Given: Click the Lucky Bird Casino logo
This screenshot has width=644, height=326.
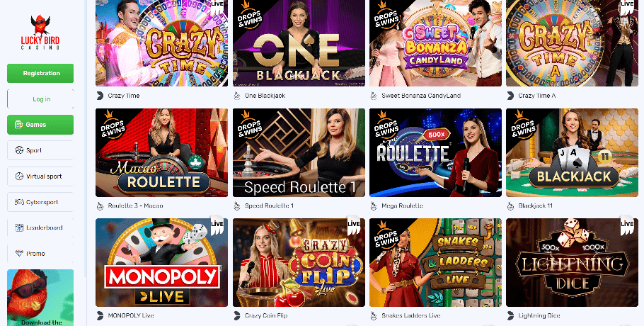Looking at the screenshot, I should [x=40, y=33].
